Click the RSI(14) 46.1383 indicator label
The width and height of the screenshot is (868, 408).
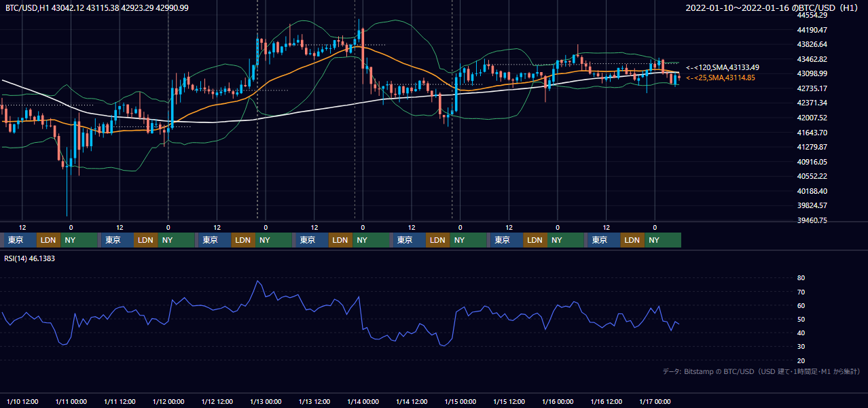pyautogui.click(x=31, y=258)
